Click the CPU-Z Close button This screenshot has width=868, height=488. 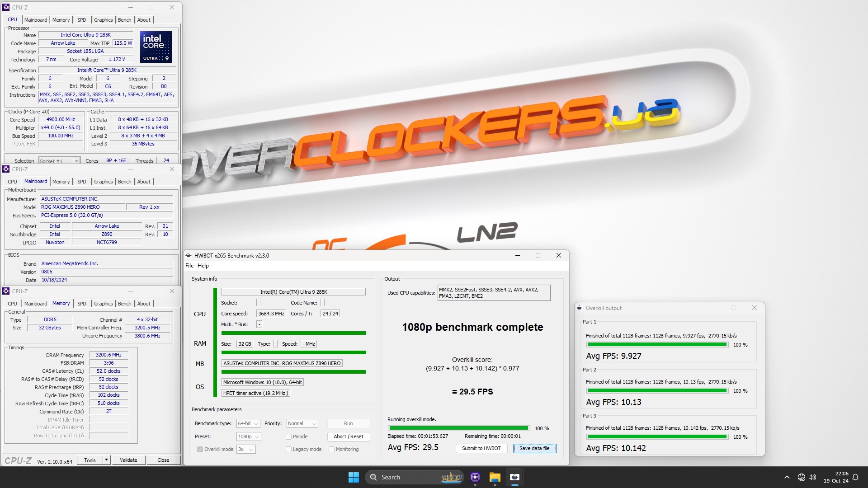click(163, 460)
